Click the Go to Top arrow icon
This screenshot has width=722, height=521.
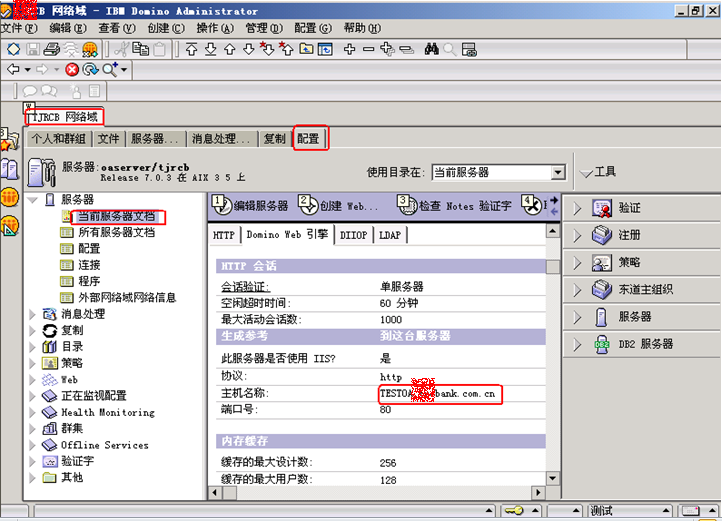point(192,49)
